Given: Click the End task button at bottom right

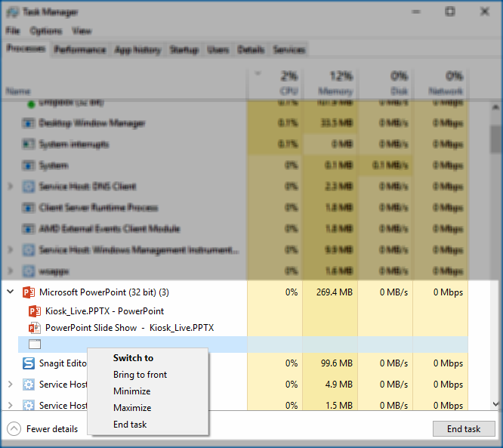Looking at the screenshot, I should tap(464, 429).
